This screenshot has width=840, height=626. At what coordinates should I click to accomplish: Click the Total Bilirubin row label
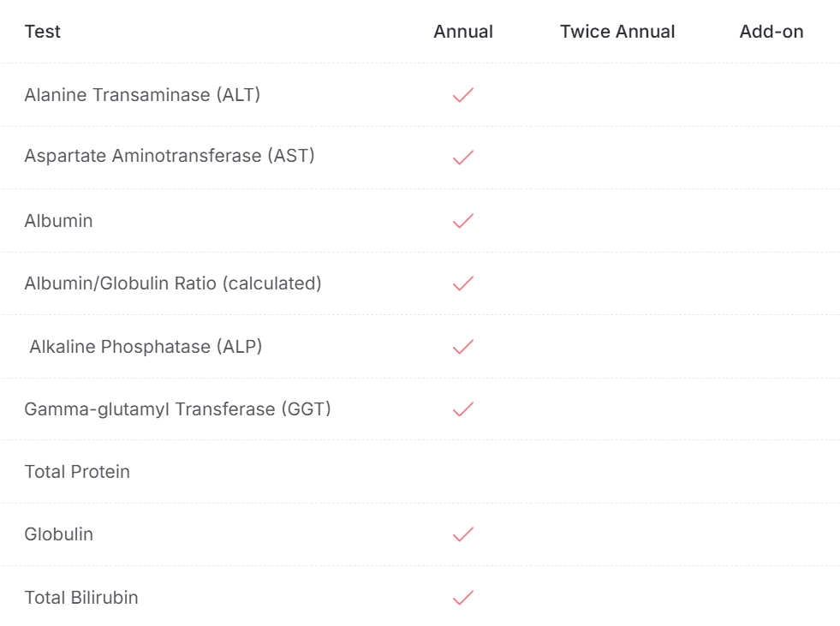(x=81, y=598)
